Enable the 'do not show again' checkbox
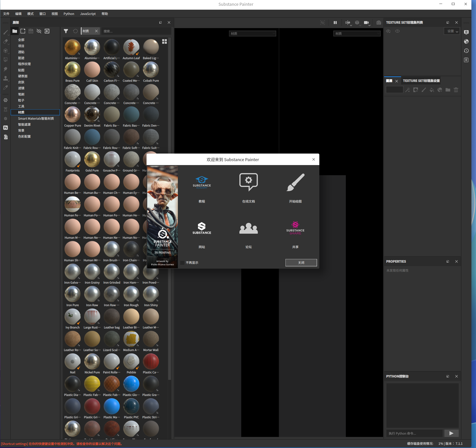The width and height of the screenshot is (476, 448). pyautogui.click(x=182, y=263)
